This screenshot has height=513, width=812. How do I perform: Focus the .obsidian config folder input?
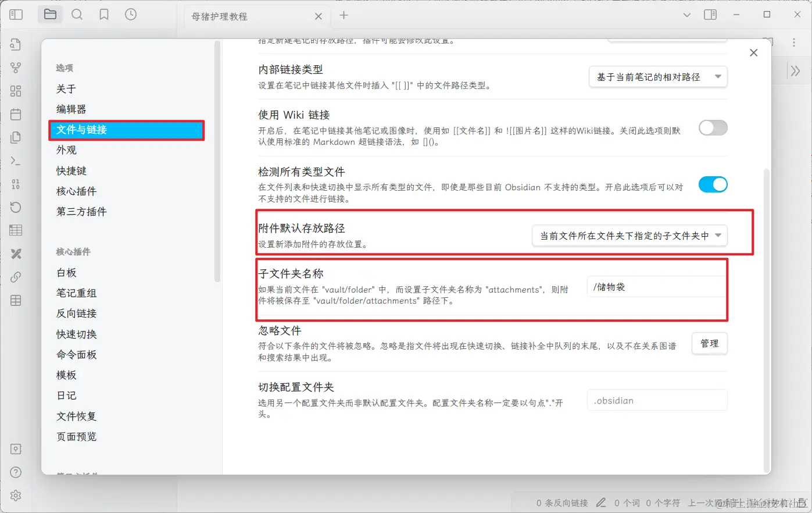(657, 401)
